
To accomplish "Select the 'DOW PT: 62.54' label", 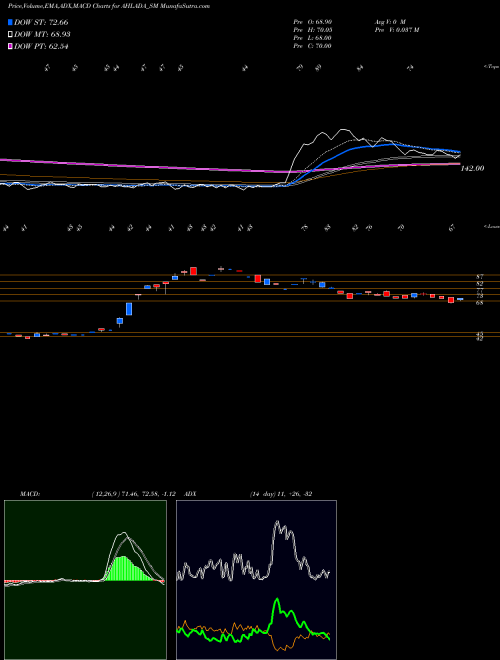I will pos(41,46).
